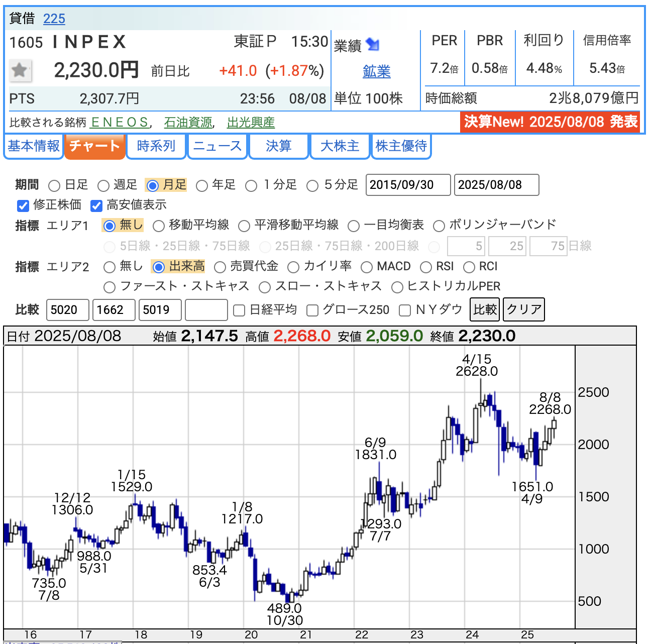Image resolution: width=651 pixels, height=644 pixels.
Task: Select the 移動平均線 radio button
Action: 159,226
